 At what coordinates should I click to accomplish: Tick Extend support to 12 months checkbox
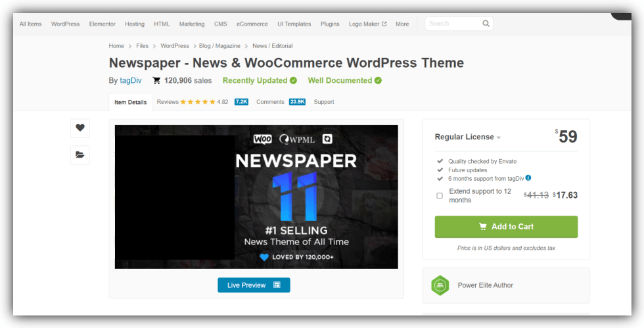pyautogui.click(x=440, y=196)
